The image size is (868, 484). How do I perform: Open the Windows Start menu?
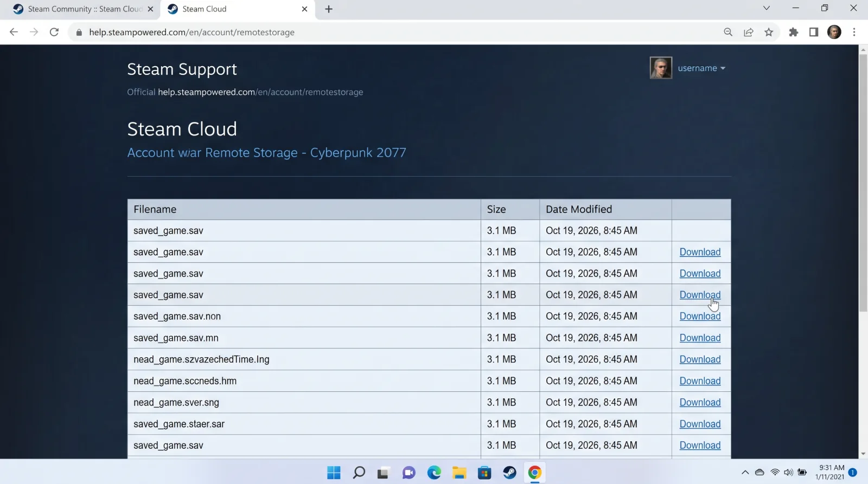334,473
